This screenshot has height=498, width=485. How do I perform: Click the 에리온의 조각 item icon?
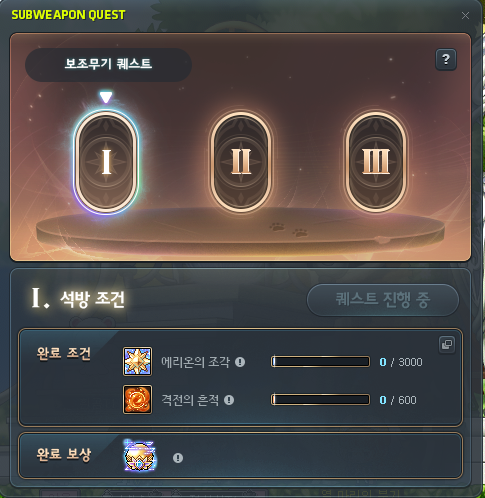[x=137, y=361]
